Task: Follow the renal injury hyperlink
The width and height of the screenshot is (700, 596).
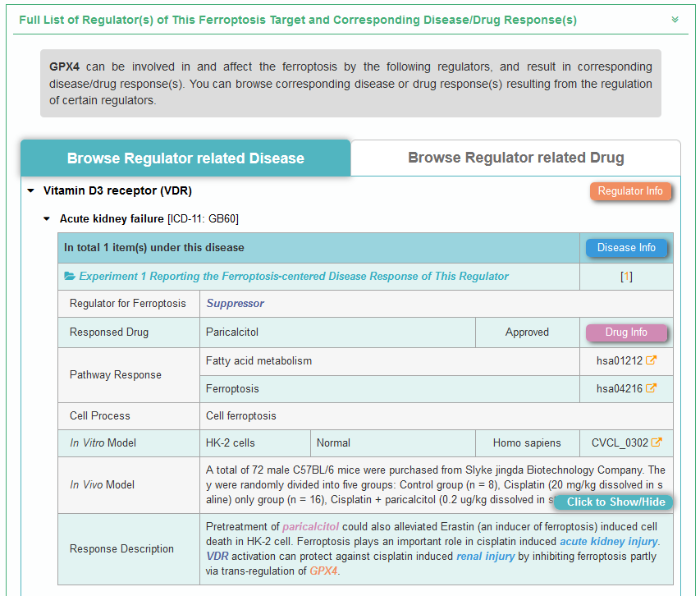Action: coord(485,556)
